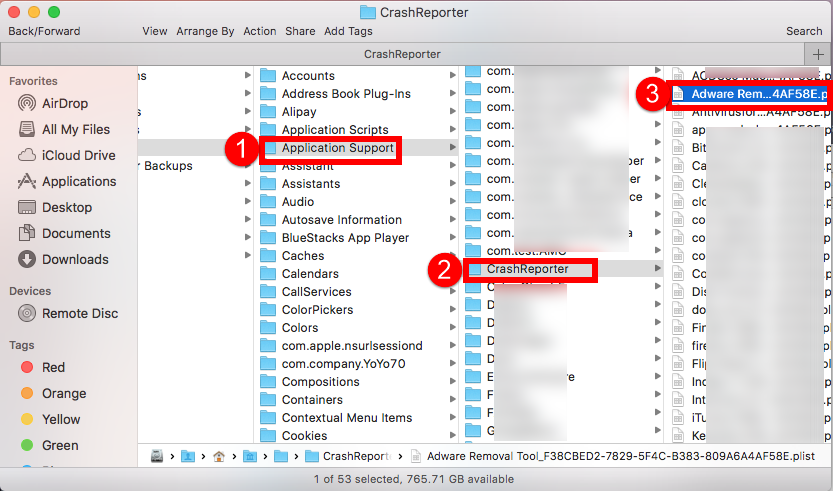Click the Users folder icon in path bar

tap(188, 456)
